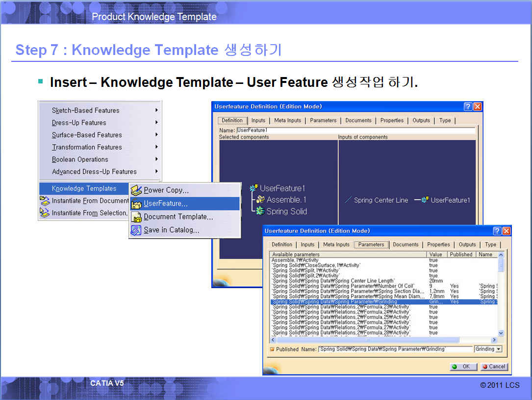Select the Spring Solid node icon
532x400 pixels.
(260, 211)
